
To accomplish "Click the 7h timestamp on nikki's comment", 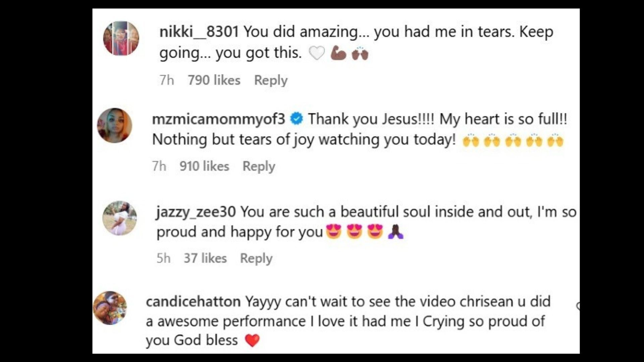I will (x=167, y=80).
